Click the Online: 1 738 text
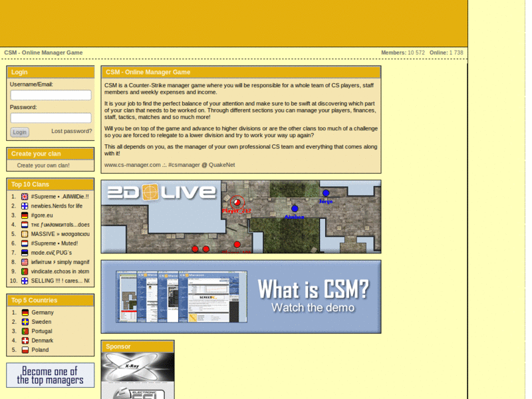Viewport: 532px width, 399px height. coord(446,53)
